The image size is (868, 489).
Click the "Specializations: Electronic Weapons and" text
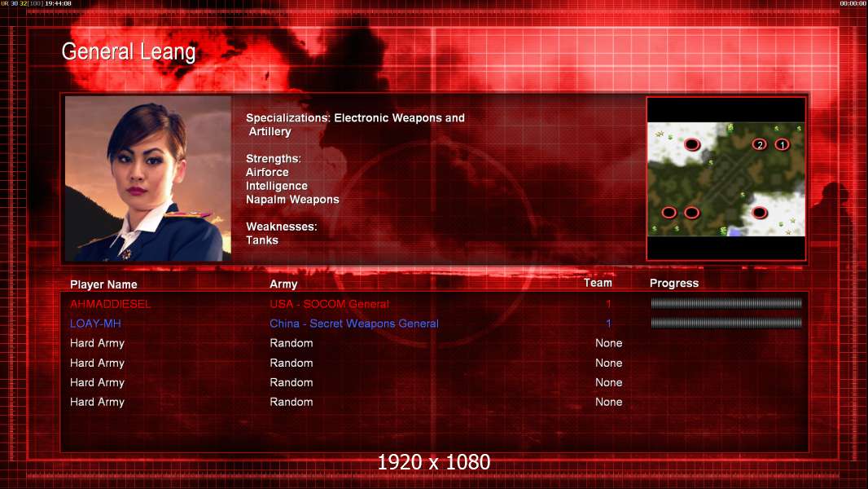tap(355, 118)
